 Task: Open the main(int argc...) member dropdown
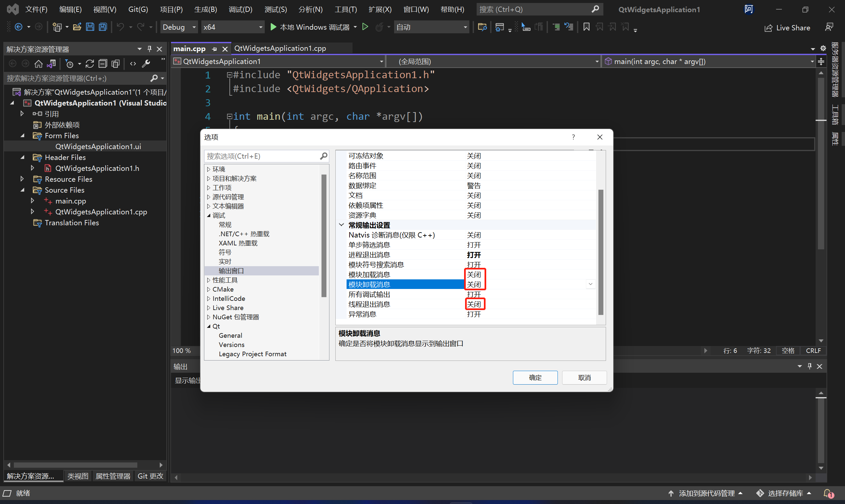709,61
